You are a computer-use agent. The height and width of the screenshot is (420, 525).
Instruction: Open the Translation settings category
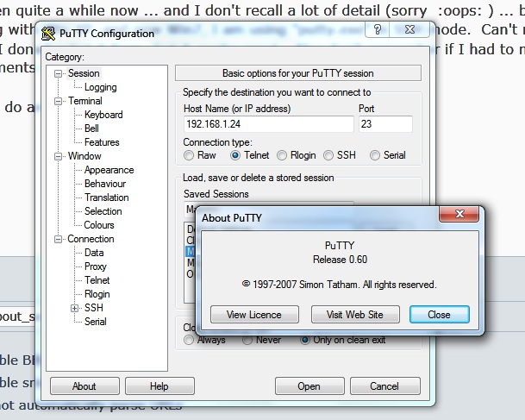[x=107, y=197]
